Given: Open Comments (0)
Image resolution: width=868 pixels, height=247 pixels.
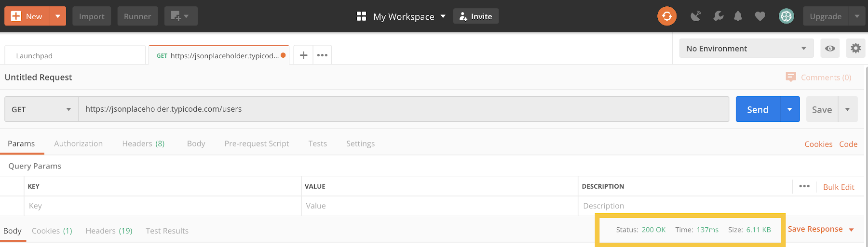Looking at the screenshot, I should pos(818,78).
